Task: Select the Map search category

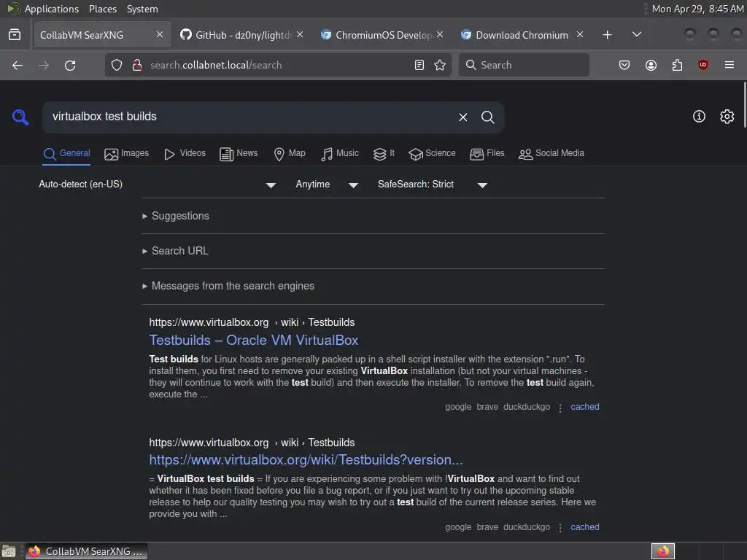Action: 290,154
